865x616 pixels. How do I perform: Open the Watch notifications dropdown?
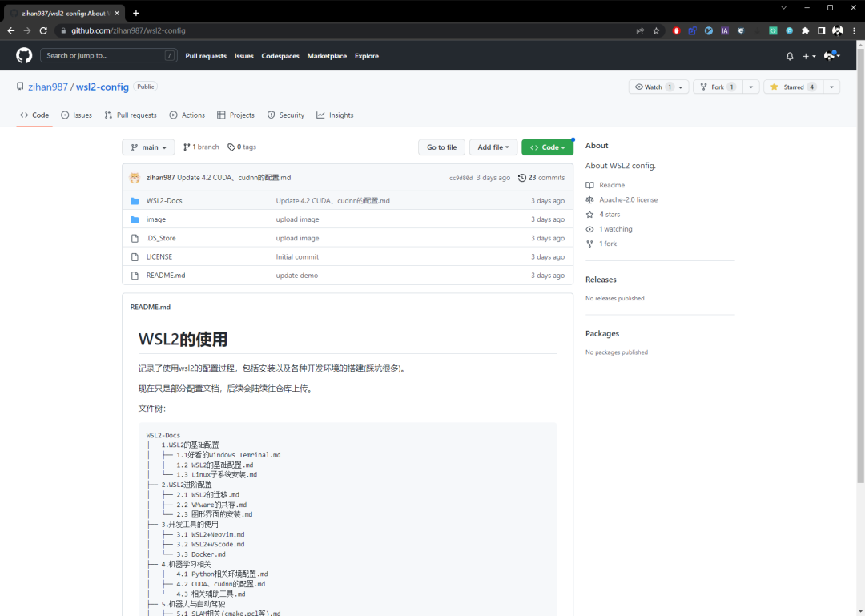click(658, 87)
